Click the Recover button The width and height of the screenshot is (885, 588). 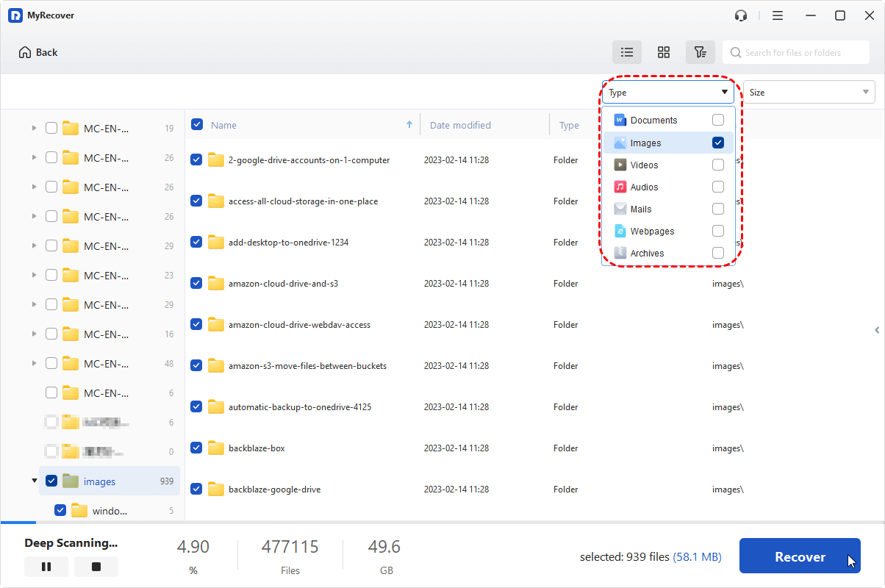800,556
